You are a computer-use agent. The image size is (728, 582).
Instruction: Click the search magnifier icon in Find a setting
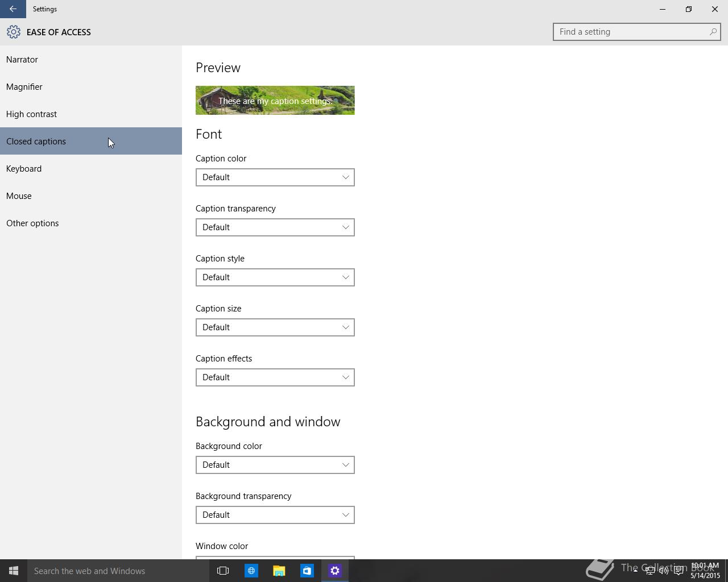[x=713, y=32]
